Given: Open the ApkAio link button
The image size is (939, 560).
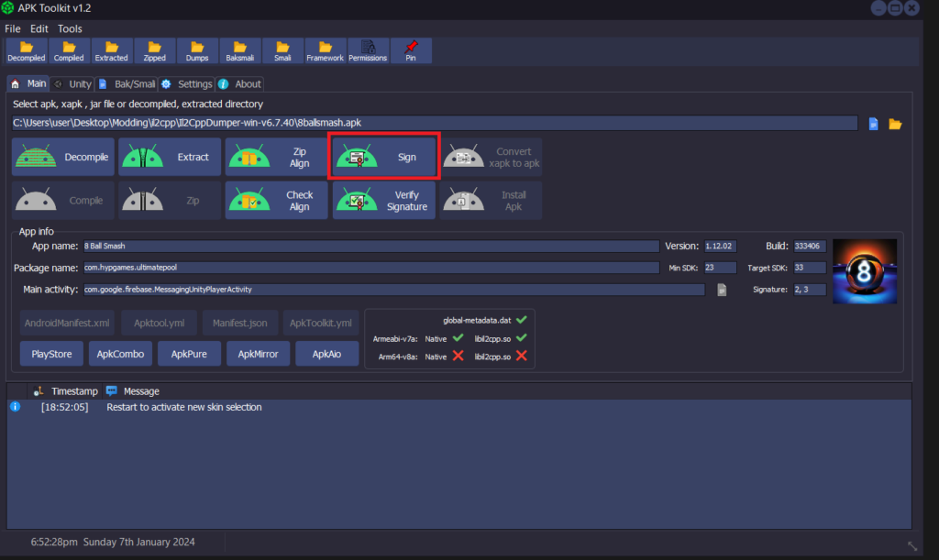Looking at the screenshot, I should [327, 354].
